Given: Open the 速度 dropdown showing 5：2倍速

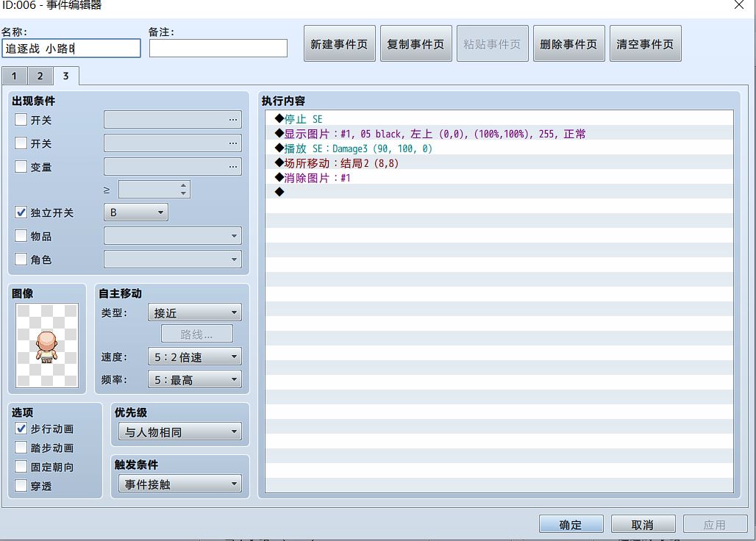Looking at the screenshot, I should (195, 357).
